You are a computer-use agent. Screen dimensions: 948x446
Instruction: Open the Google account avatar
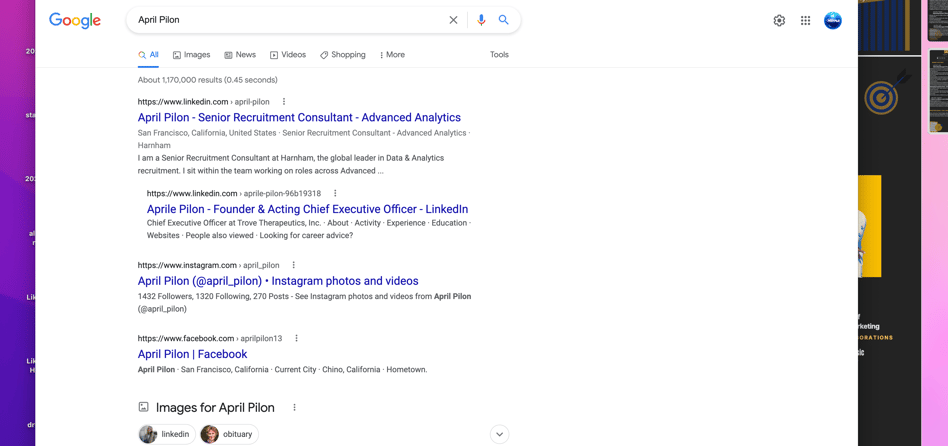[833, 21]
